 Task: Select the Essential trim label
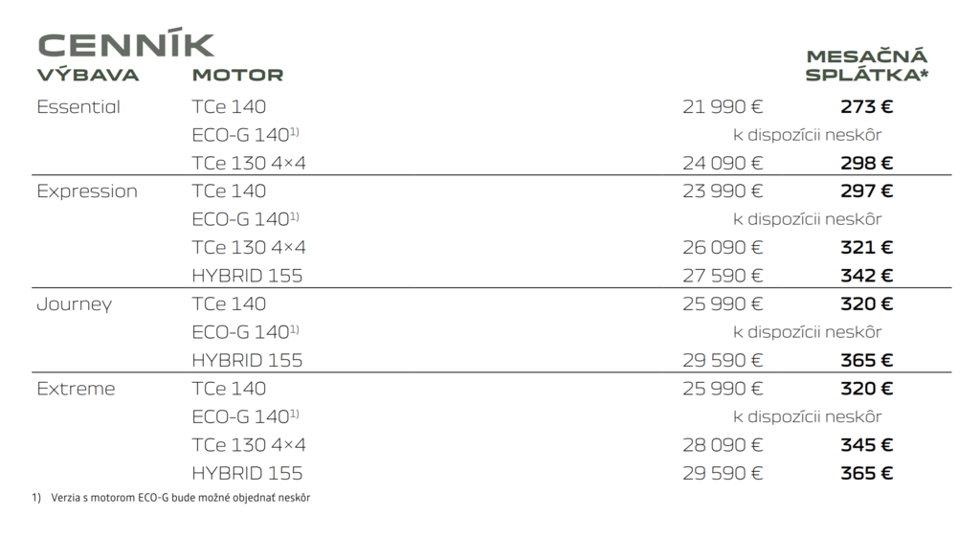(x=78, y=107)
